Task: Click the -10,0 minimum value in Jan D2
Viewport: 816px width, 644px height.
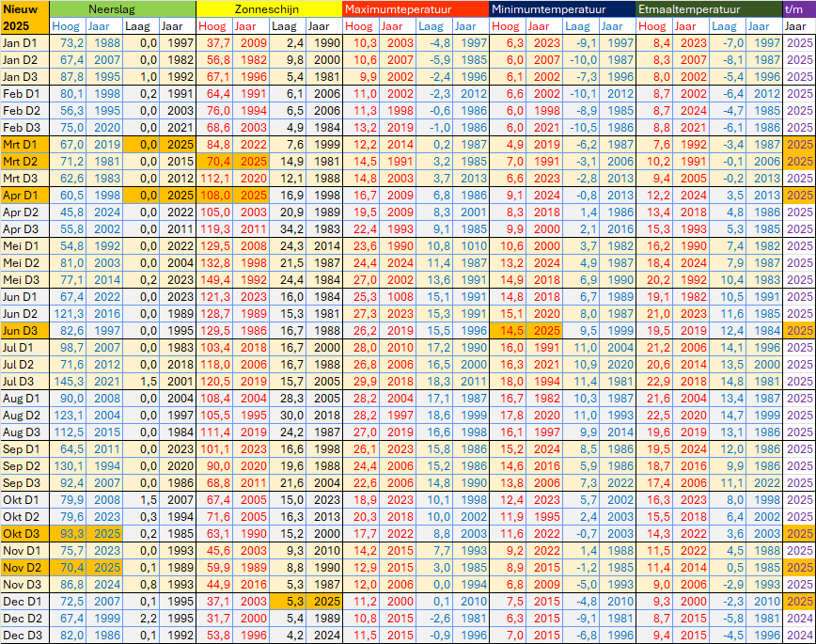Action: point(581,60)
